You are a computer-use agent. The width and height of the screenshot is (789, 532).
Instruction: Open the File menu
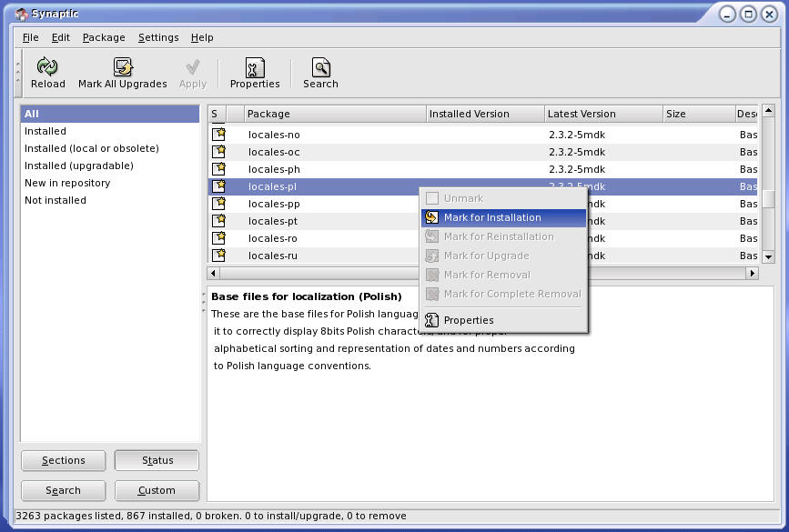point(31,37)
